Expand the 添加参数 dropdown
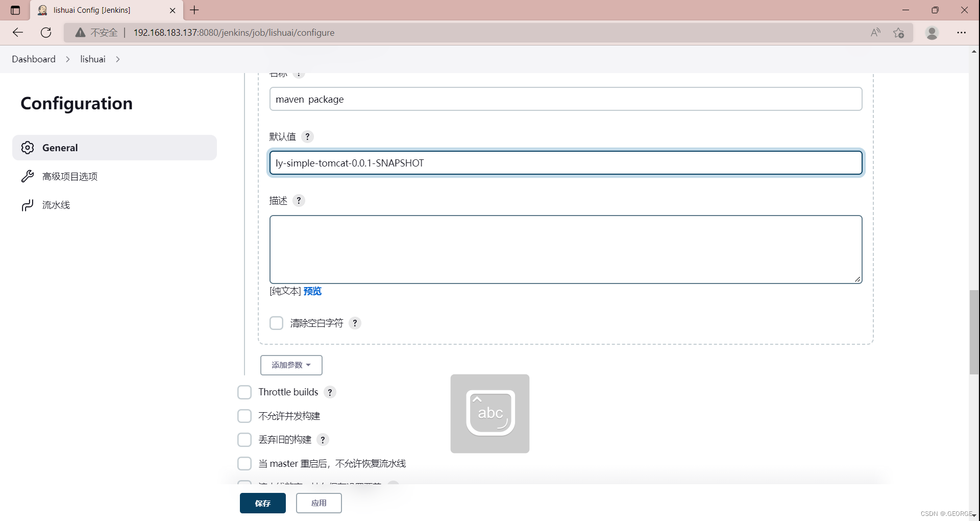The height and width of the screenshot is (521, 980). (291, 365)
